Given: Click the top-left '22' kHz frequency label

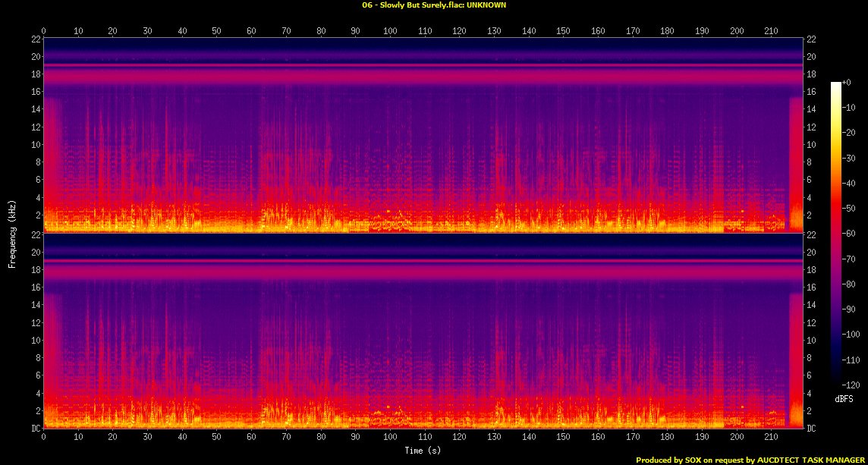Looking at the screenshot, I should (35, 39).
